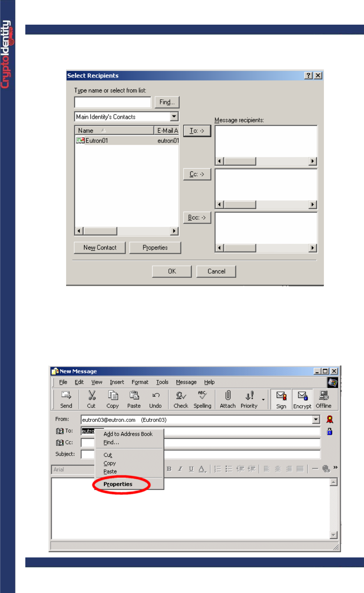The width and height of the screenshot is (364, 593).
Task: Click the Check names toolbar icon
Action: pos(181,395)
